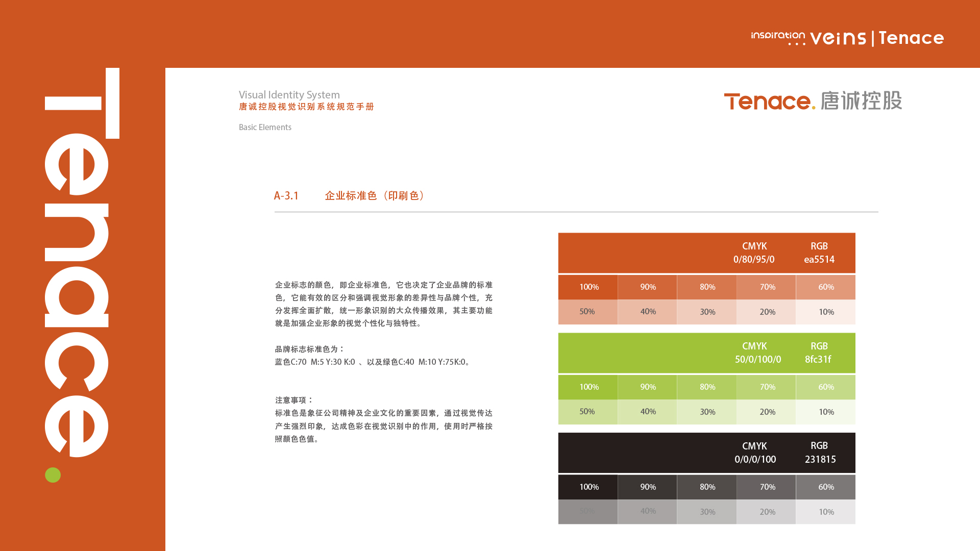Select the black 90% swatch
The height and width of the screenshot is (551, 980).
[647, 487]
